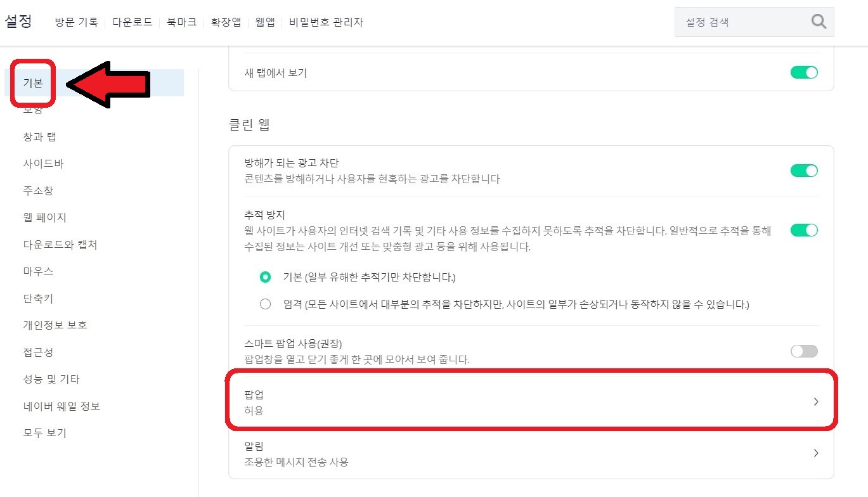Viewport: 868px width, 497px height.
Task: Open the 북마크 bookmarks menu
Action: 181,22
